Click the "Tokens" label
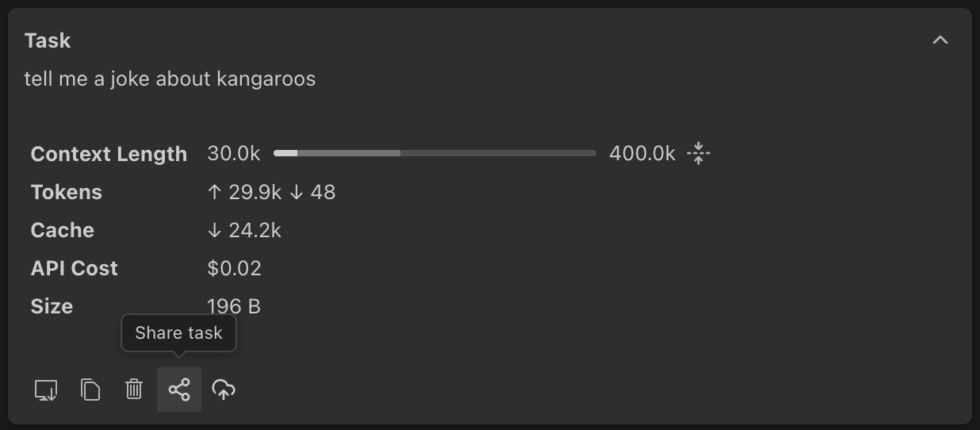The width and height of the screenshot is (980, 430). tap(67, 192)
